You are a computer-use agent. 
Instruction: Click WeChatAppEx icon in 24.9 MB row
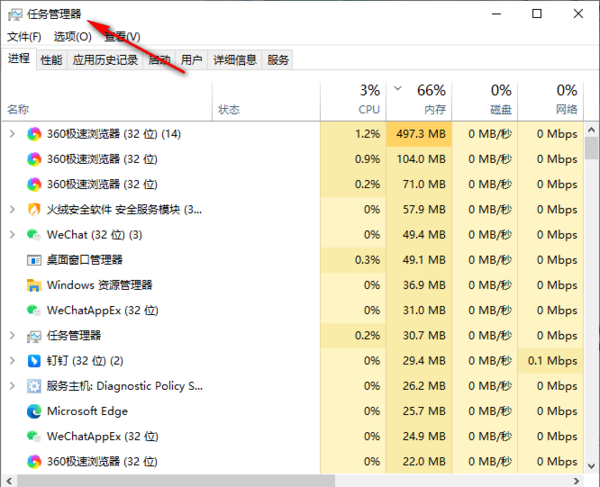pos(34,436)
